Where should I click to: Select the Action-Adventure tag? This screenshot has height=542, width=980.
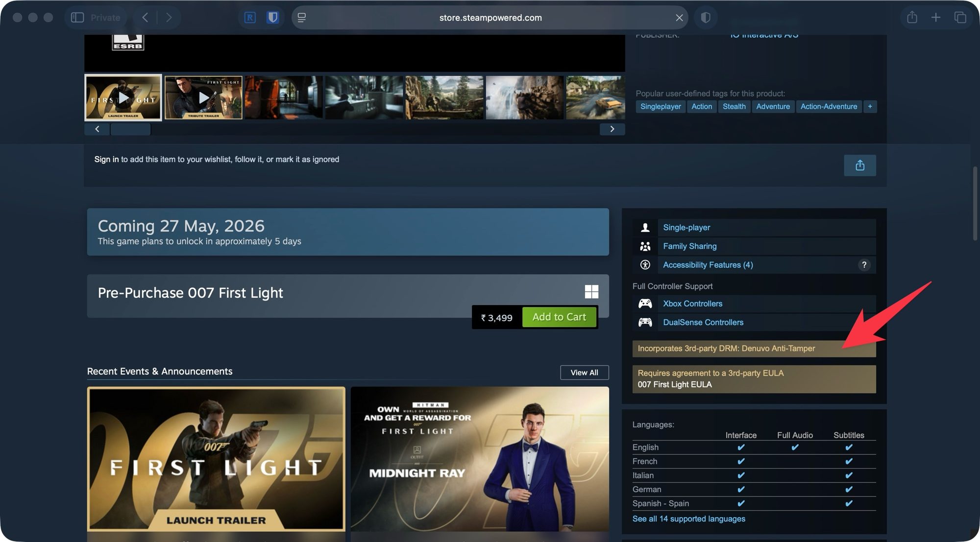coord(829,106)
